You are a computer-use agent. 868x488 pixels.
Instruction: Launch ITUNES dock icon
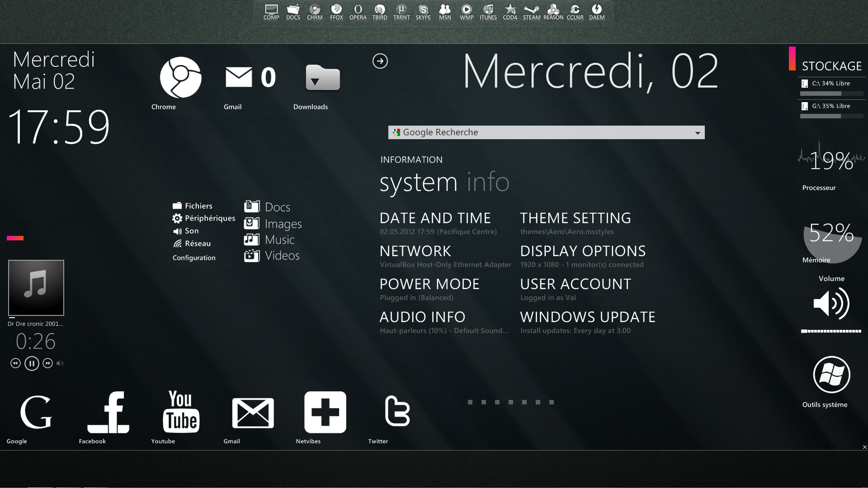coord(488,12)
